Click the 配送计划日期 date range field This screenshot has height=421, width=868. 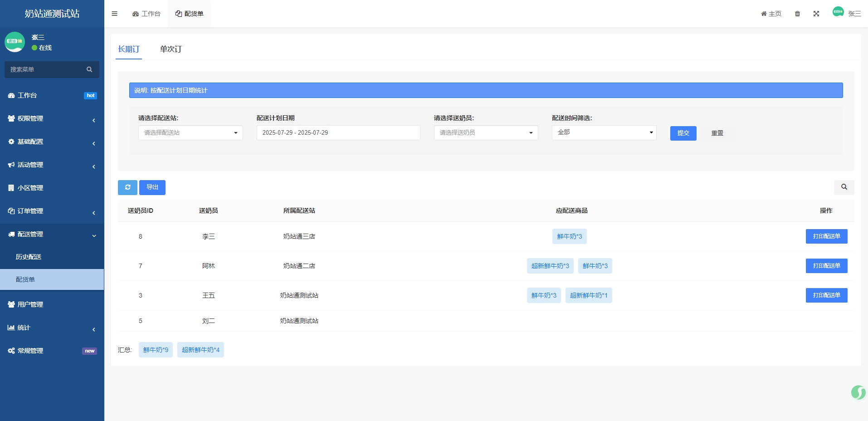(338, 132)
